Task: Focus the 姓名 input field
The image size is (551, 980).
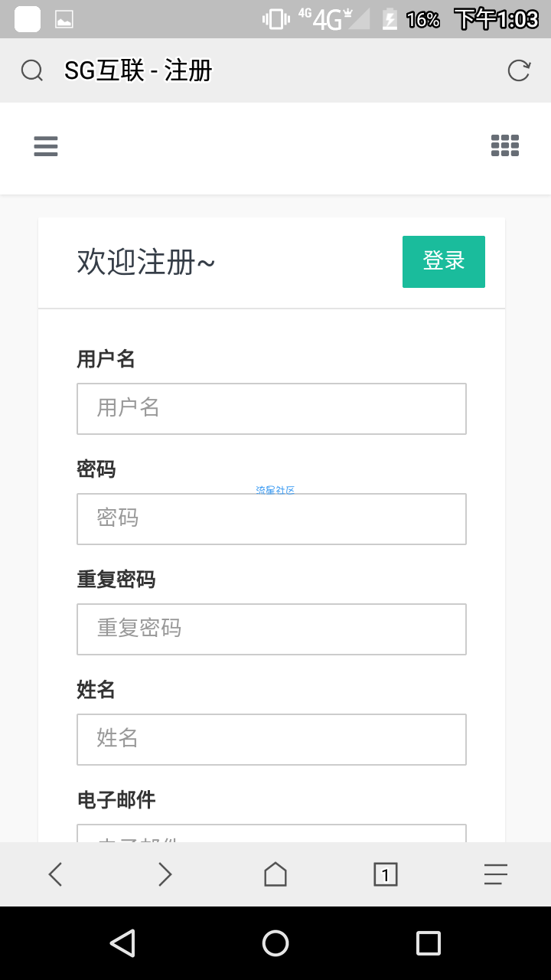Action: [x=272, y=740]
